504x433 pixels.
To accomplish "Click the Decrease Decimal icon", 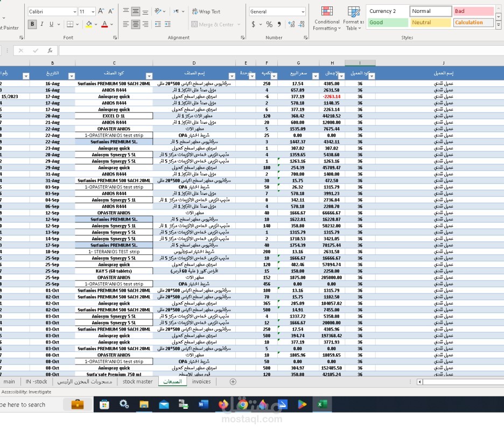I will point(302,24).
